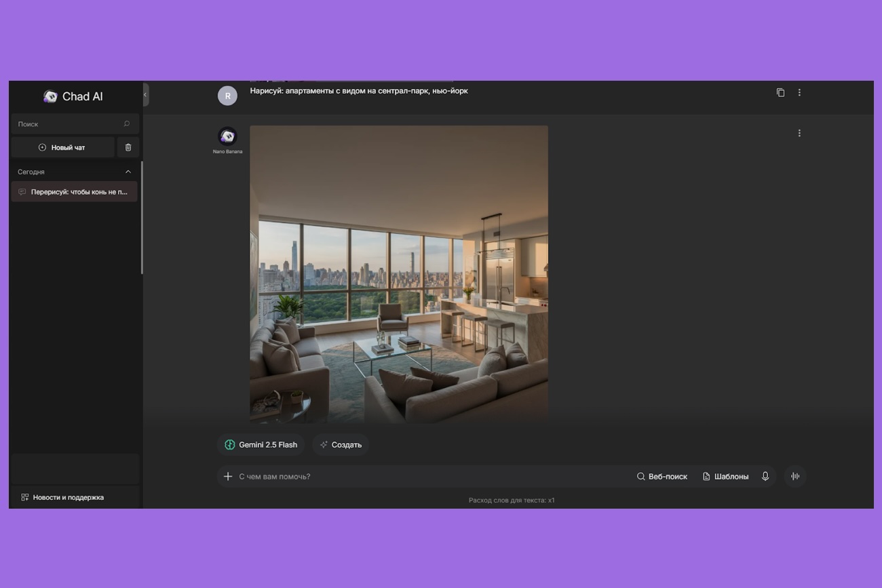Open the generated apartment image
The height and width of the screenshot is (588, 882).
point(398,274)
